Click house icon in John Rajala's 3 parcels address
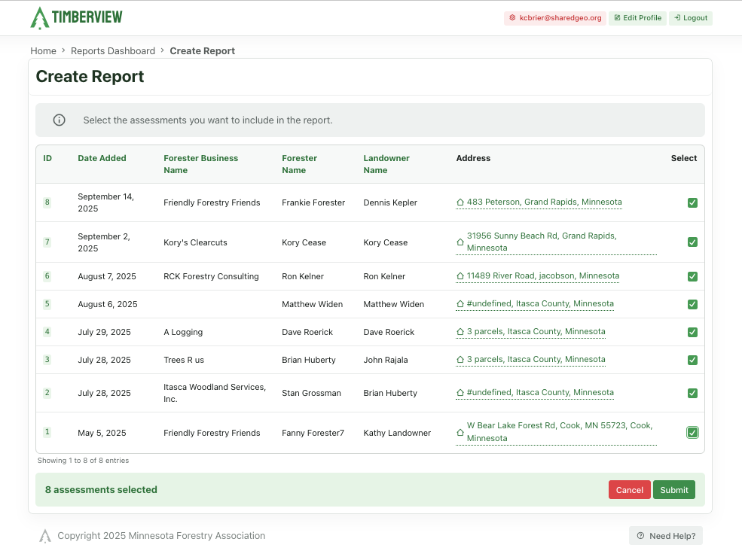The width and height of the screenshot is (742, 560). [x=460, y=360]
